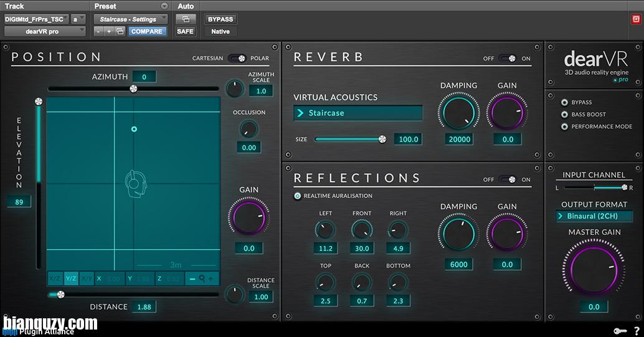Adjust the Reflections Gain knob
Screen dimensions: 644x337
[x=507, y=234]
